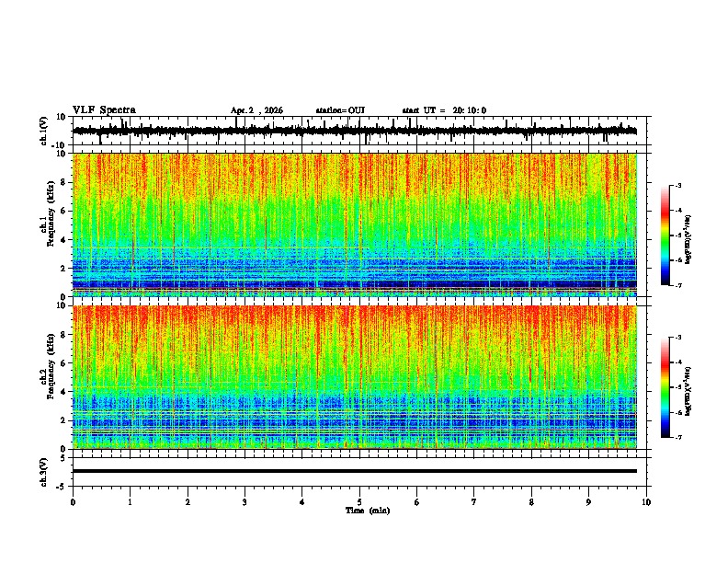Click the ch.3(V) axis label
Screen dimensions: 728x563
[44, 472]
